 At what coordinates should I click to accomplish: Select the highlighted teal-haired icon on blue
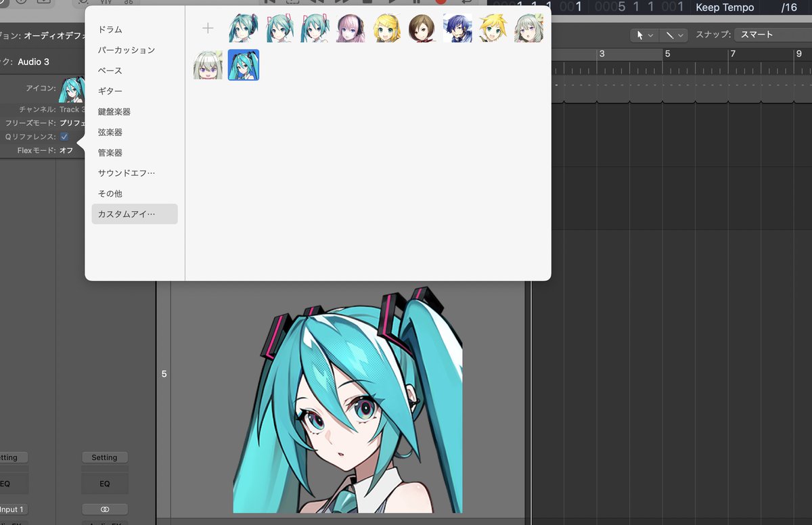(x=244, y=65)
